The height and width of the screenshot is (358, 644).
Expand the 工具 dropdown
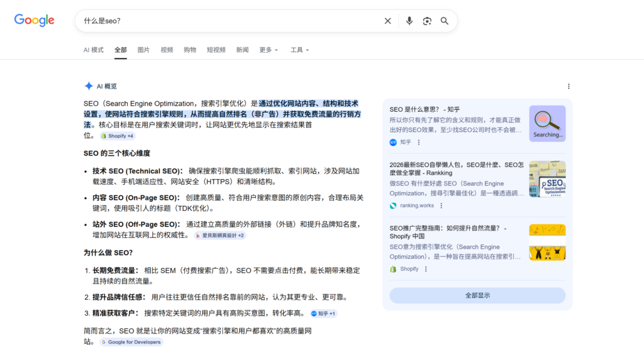(299, 50)
